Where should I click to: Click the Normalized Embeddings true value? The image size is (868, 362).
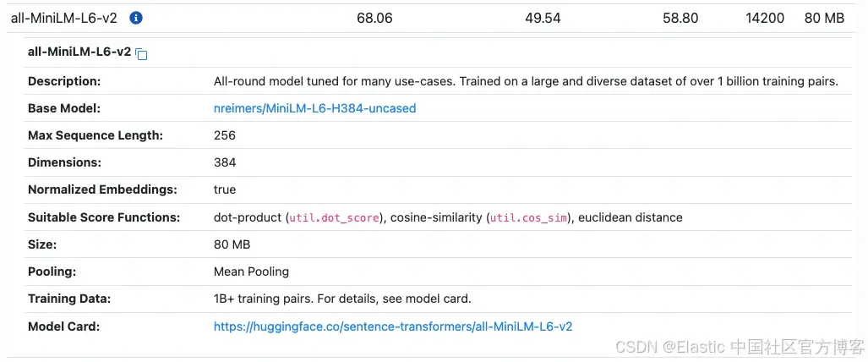(225, 189)
